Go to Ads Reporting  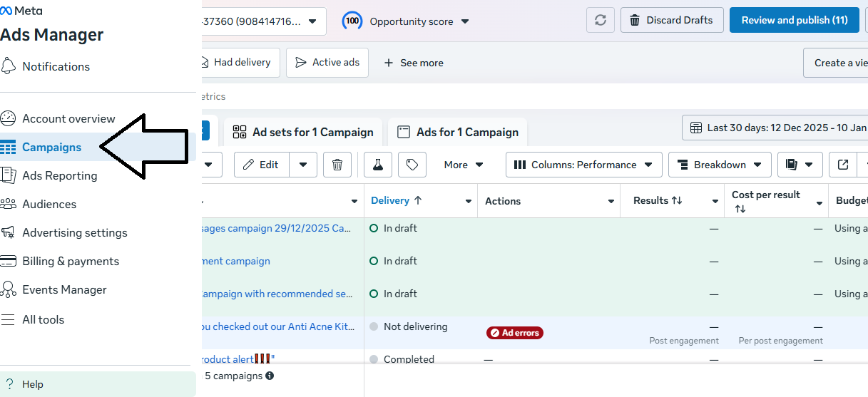point(60,175)
